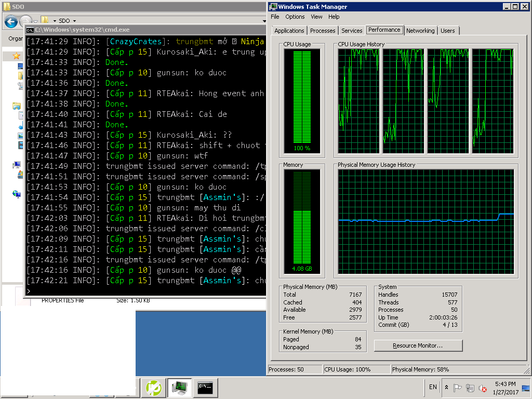The width and height of the screenshot is (532, 399).
Task: Click Favorites star in Explorer sidebar
Action: (x=17, y=56)
